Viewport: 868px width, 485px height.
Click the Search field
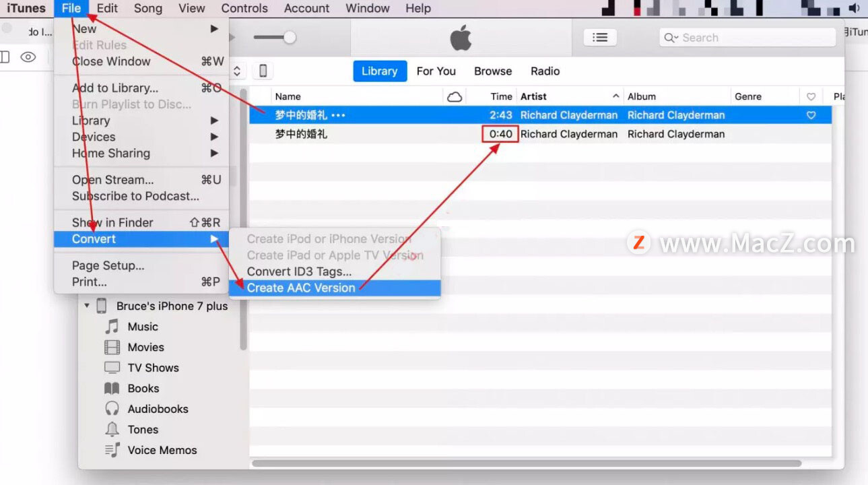click(747, 38)
